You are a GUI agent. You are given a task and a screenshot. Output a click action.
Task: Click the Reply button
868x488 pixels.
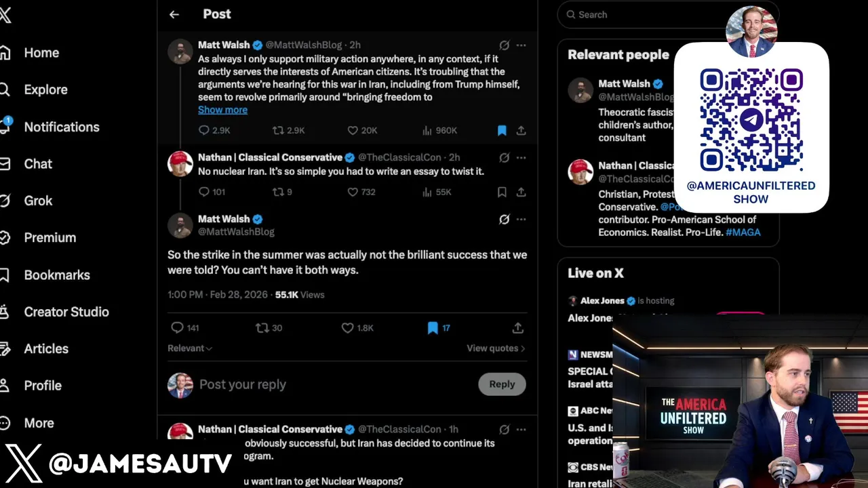pyautogui.click(x=502, y=384)
